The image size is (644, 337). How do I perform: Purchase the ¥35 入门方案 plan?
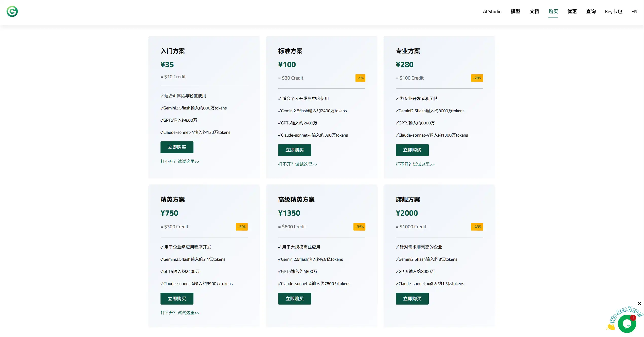[x=177, y=147]
